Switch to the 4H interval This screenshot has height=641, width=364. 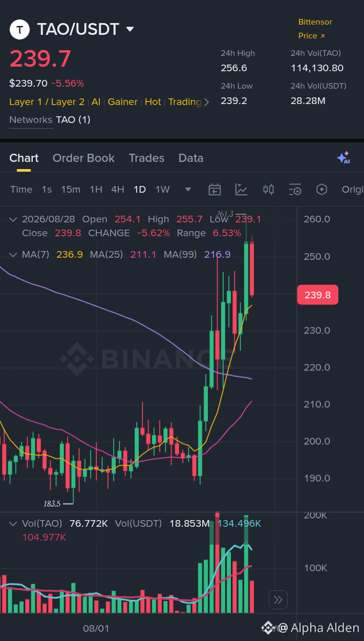point(118,190)
